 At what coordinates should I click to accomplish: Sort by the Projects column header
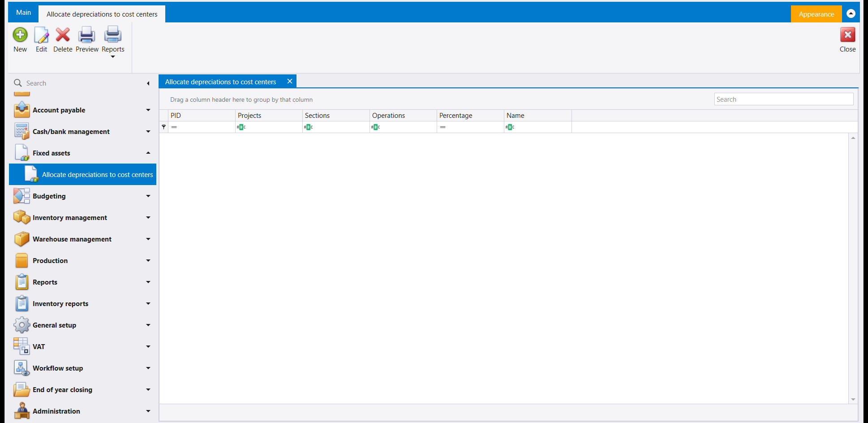point(269,115)
